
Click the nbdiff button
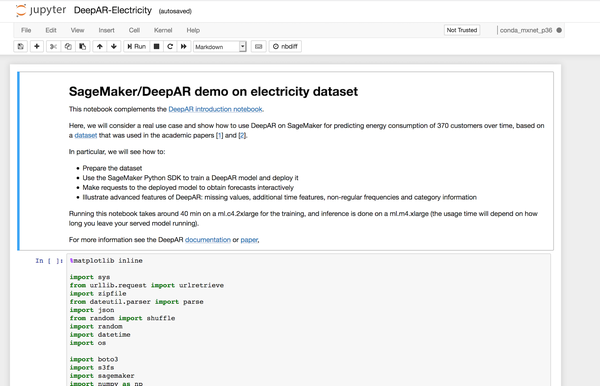[285, 46]
